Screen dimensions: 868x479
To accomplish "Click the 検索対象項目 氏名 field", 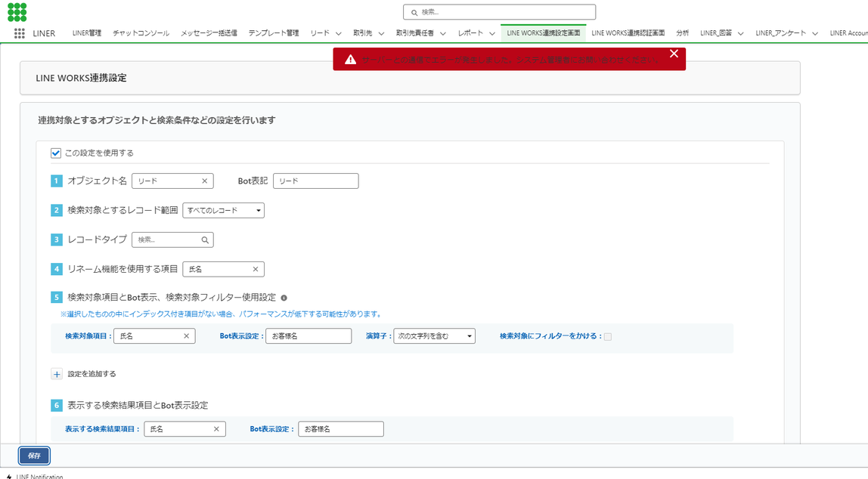I will 154,335.
